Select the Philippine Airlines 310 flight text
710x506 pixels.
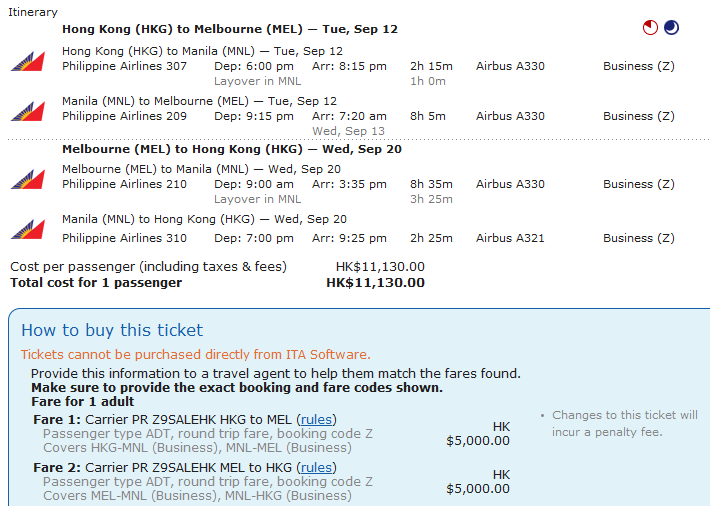pos(124,238)
